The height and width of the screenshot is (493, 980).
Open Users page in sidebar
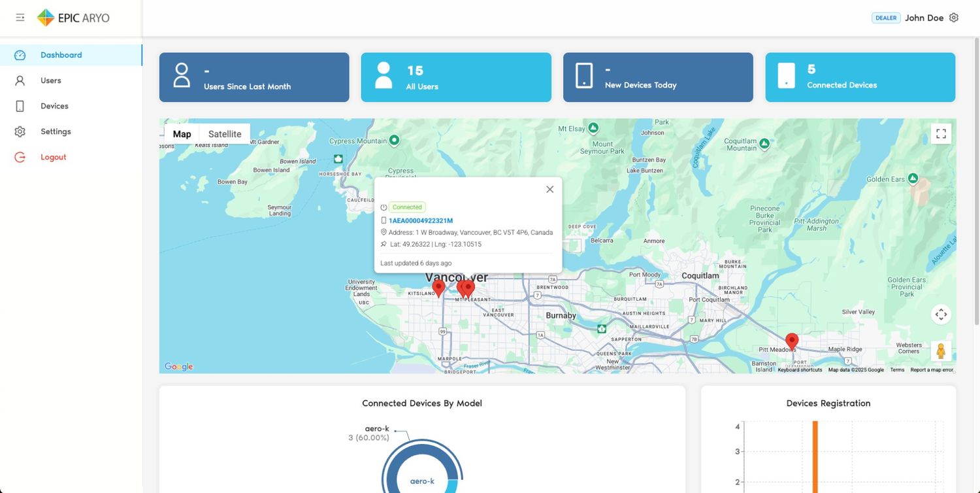[x=50, y=80]
